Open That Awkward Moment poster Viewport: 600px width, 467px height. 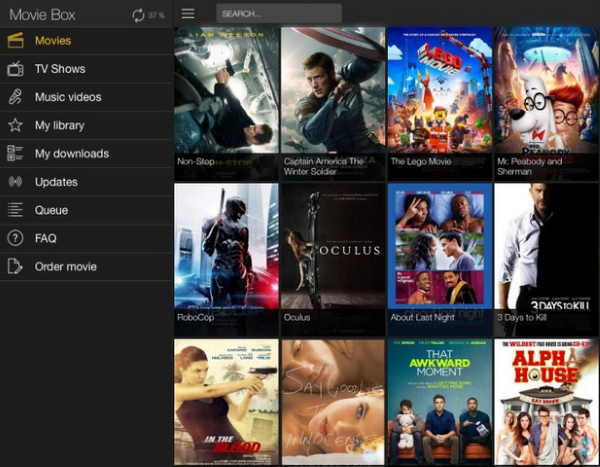(440, 402)
